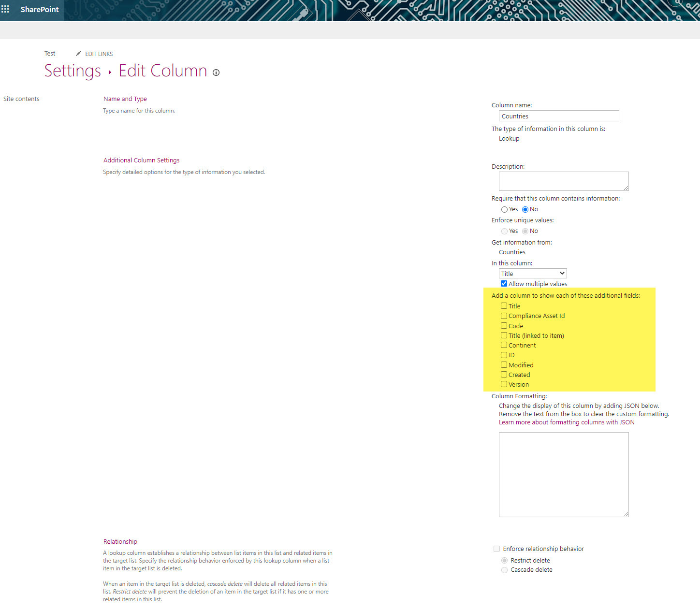Uncheck Allow multiple values
Image resolution: width=700 pixels, height=609 pixels.
coord(504,284)
